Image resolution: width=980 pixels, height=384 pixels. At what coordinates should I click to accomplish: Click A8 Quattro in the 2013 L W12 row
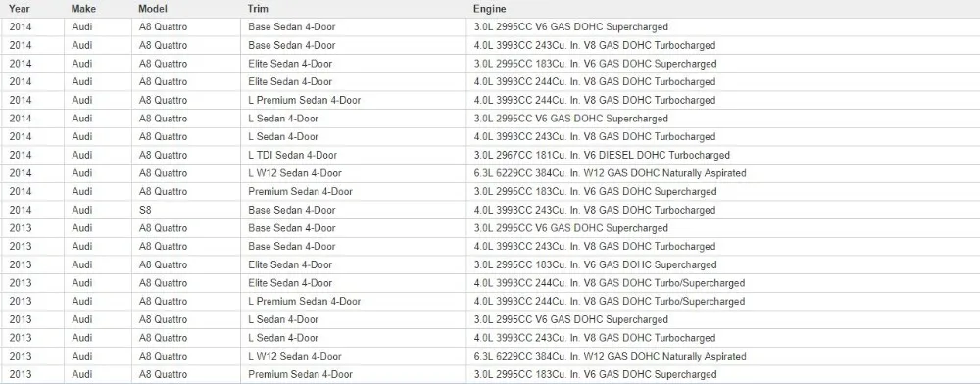[163, 356]
